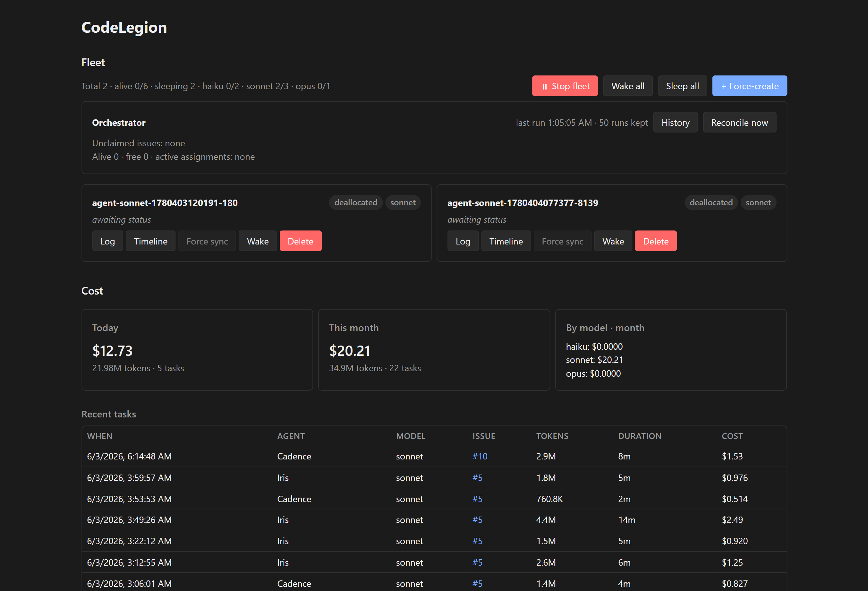Click the deallocated badge on agent ending -180
This screenshot has width=868, height=591.
[355, 202]
